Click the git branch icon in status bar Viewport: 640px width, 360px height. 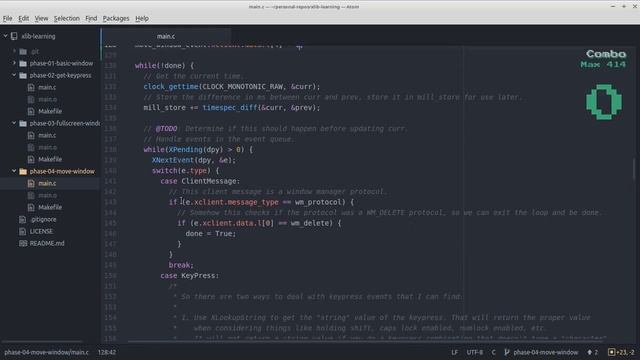[x=507, y=352]
